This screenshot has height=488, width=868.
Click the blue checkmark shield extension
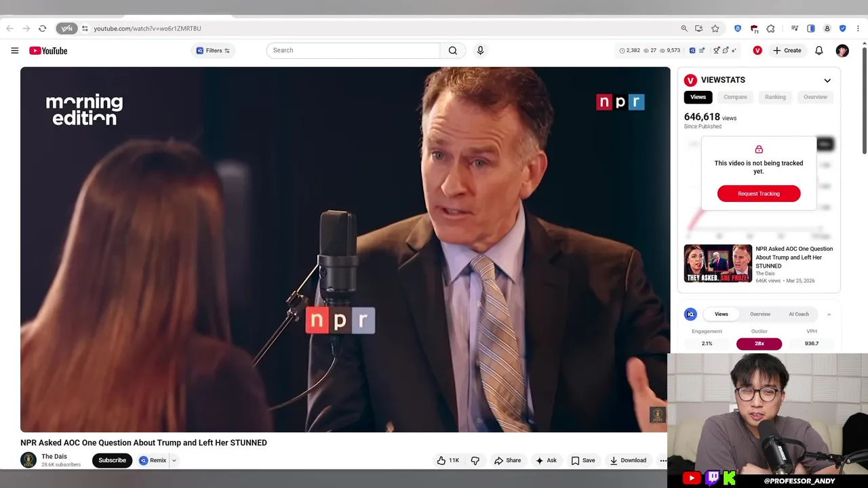pos(843,28)
